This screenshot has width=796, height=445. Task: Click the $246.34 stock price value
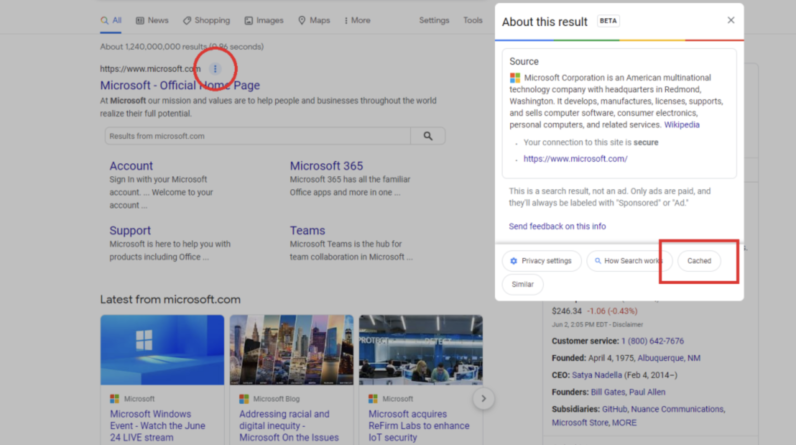coord(567,311)
